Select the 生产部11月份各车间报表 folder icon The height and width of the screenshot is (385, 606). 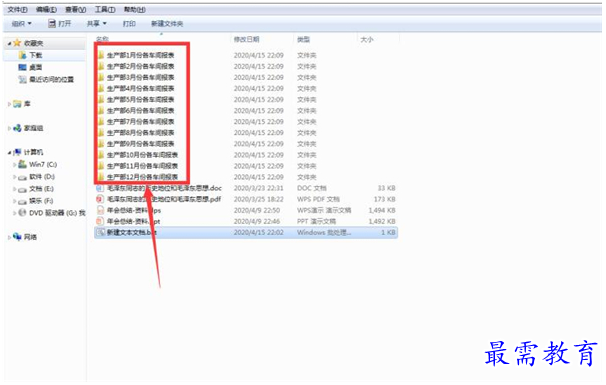(x=101, y=166)
